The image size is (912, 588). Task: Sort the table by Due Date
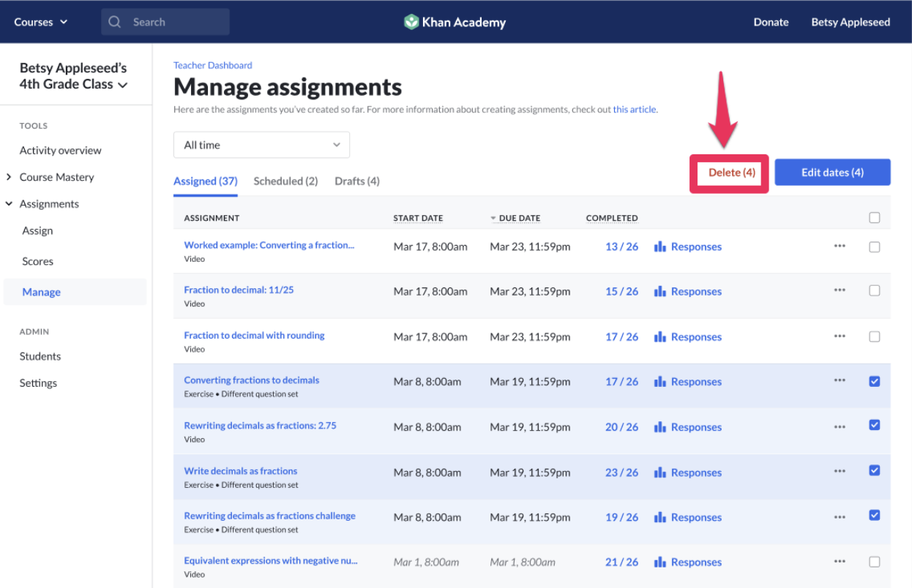click(x=515, y=218)
